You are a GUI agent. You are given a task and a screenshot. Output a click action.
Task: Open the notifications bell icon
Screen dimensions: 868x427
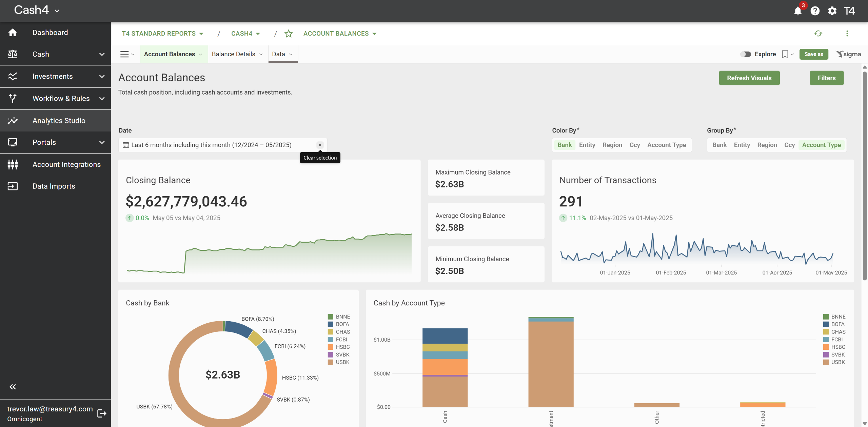(797, 11)
